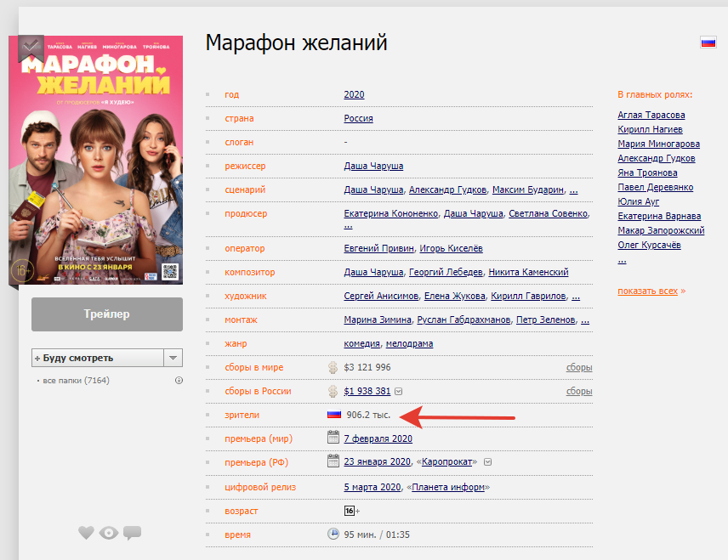728x560 pixels.
Task: Open Александр Гудков in сценарий row
Action: pos(447,189)
